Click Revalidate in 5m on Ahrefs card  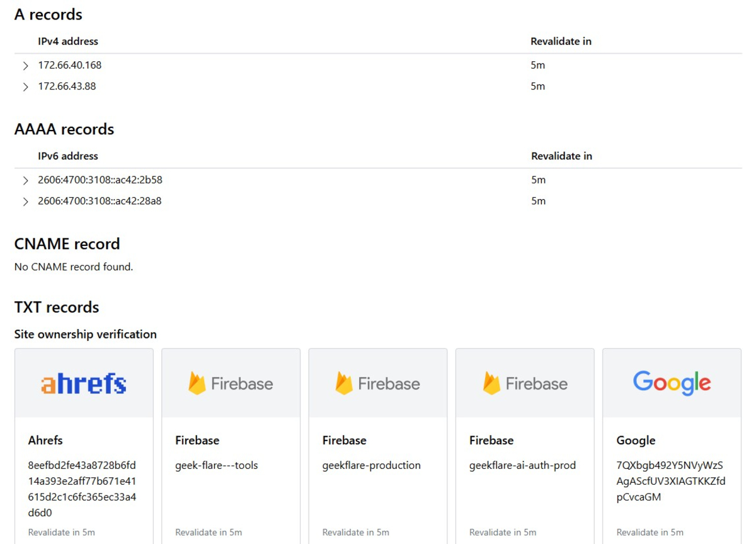pyautogui.click(x=62, y=533)
